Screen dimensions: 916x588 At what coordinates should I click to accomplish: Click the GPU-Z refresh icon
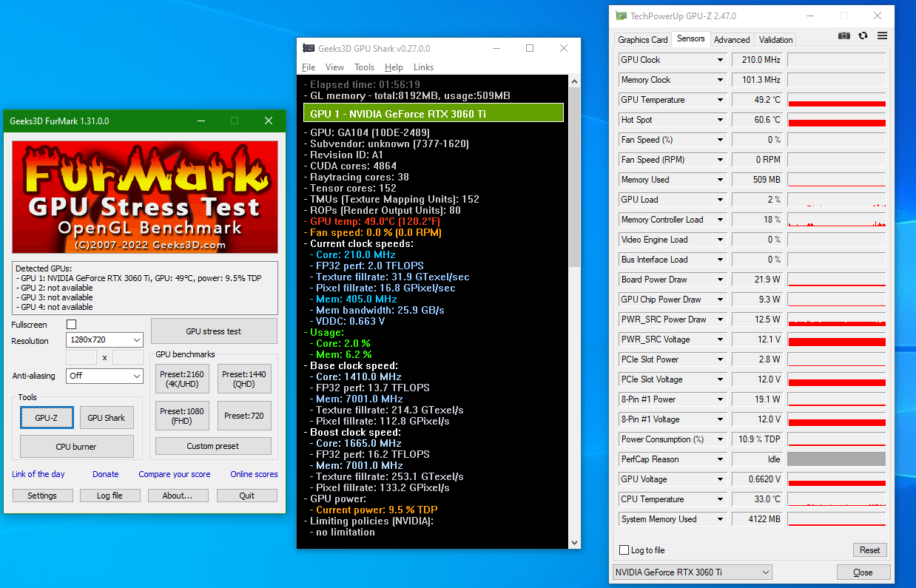pos(863,36)
